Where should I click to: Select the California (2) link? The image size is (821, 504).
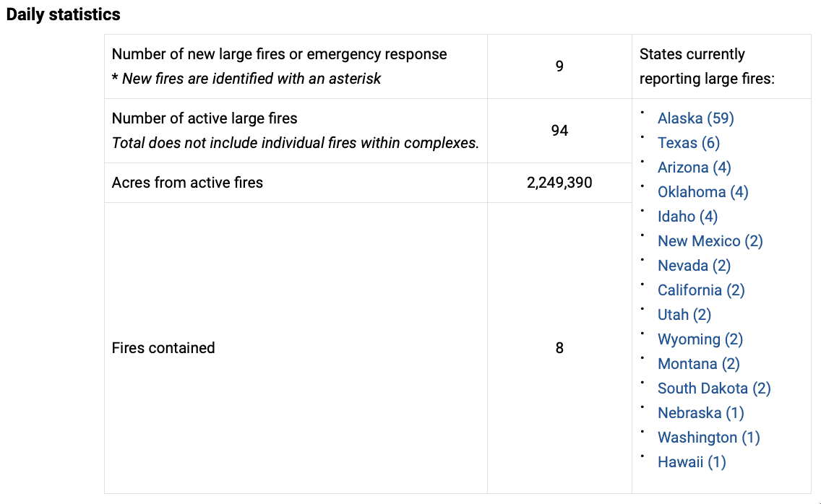pyautogui.click(x=701, y=290)
